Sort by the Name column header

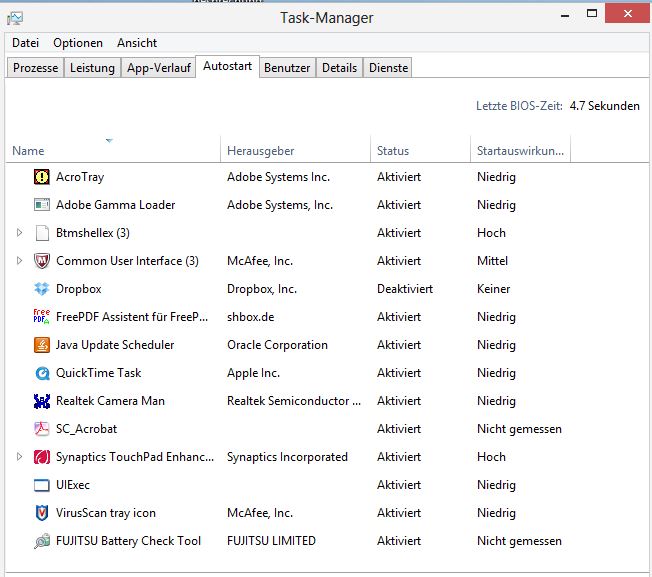pyautogui.click(x=113, y=149)
